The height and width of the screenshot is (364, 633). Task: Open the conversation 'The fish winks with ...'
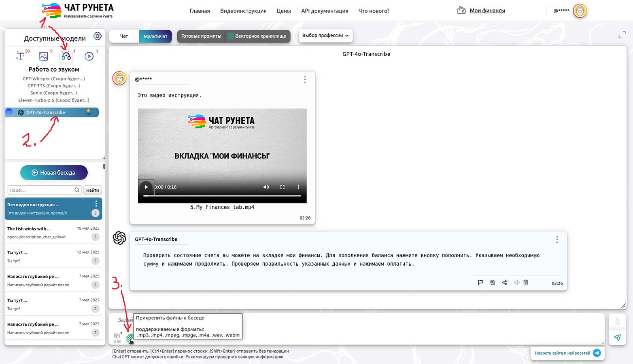(x=53, y=233)
